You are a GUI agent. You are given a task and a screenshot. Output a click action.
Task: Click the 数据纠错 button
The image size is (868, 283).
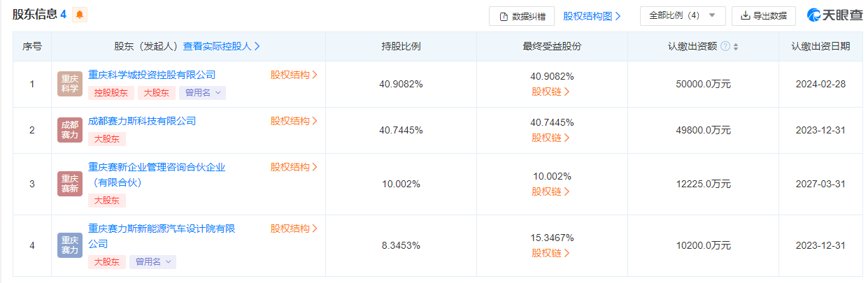point(522,16)
